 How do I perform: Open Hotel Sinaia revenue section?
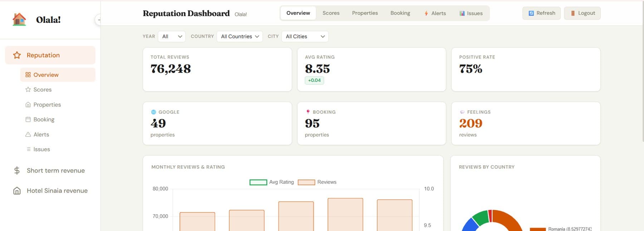[50, 191]
